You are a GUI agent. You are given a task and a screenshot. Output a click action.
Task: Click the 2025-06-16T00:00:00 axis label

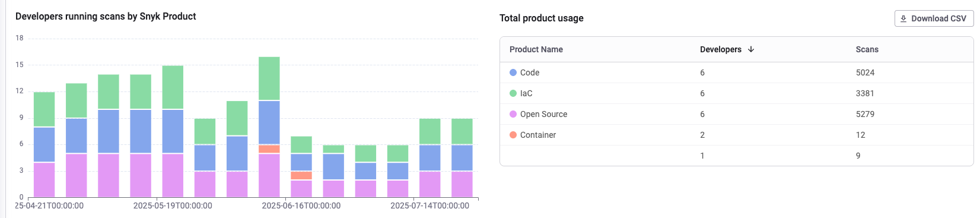click(x=301, y=206)
